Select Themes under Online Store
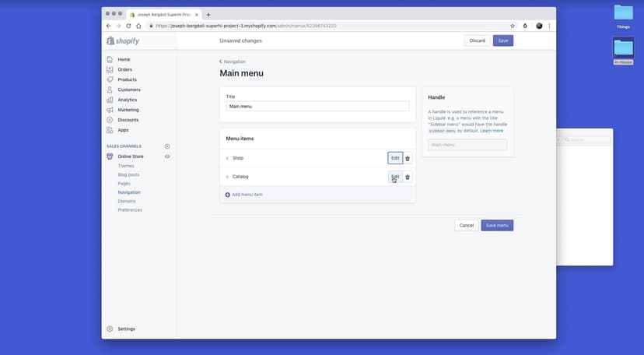The image size is (644, 355). [126, 166]
